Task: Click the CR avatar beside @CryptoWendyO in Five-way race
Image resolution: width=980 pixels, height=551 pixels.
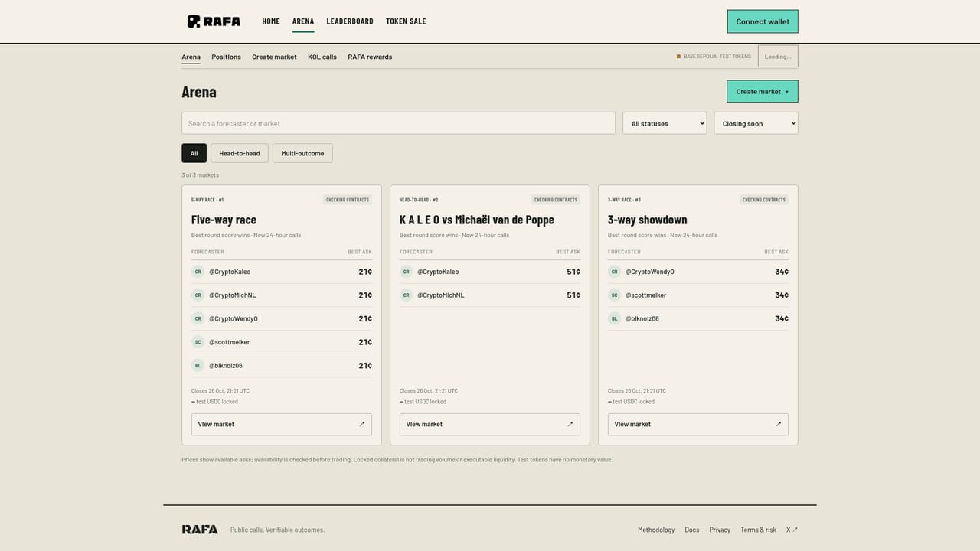Action: coord(198,318)
